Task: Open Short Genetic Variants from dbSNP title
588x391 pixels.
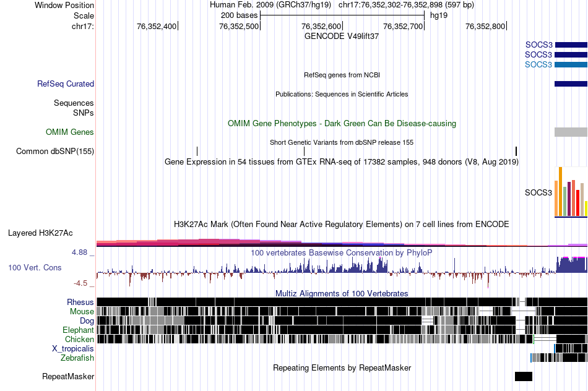Action: 342,142
